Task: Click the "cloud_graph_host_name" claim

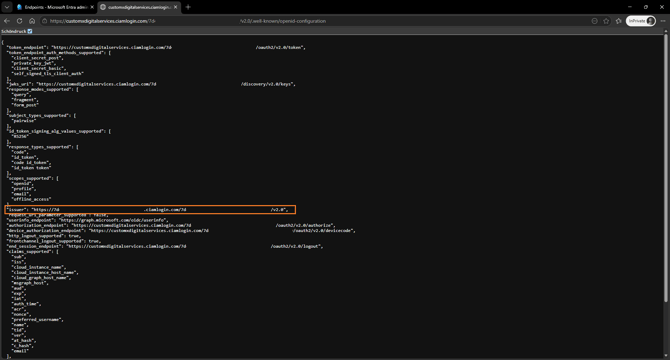Action: click(x=41, y=278)
